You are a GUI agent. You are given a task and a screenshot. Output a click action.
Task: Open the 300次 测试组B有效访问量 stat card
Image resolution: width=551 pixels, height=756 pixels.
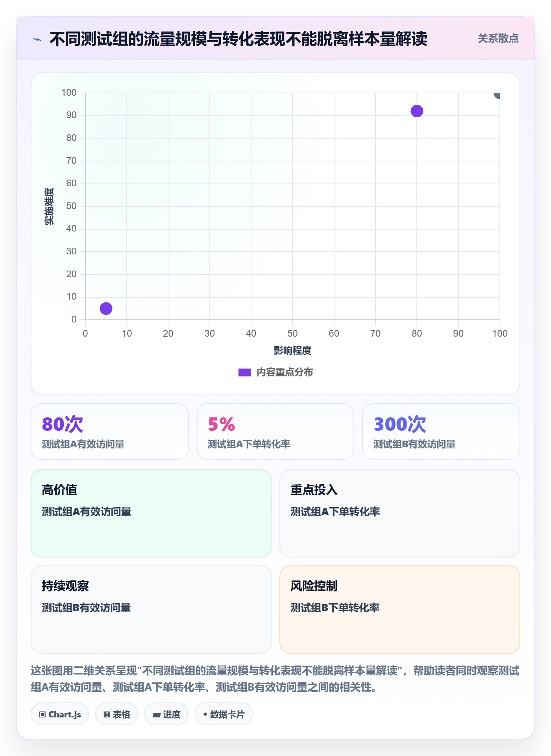[x=441, y=432]
